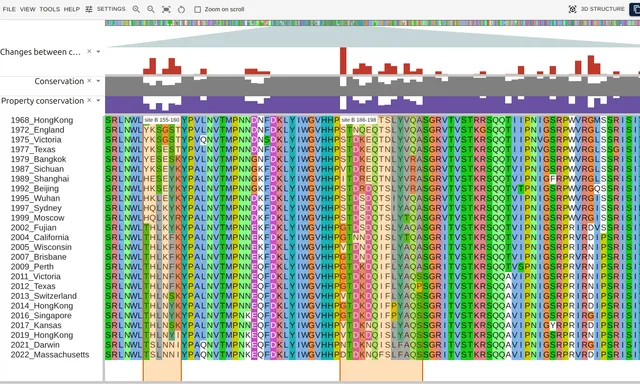
Task: Click the dark panel icon at top-right
Action: point(635,9)
